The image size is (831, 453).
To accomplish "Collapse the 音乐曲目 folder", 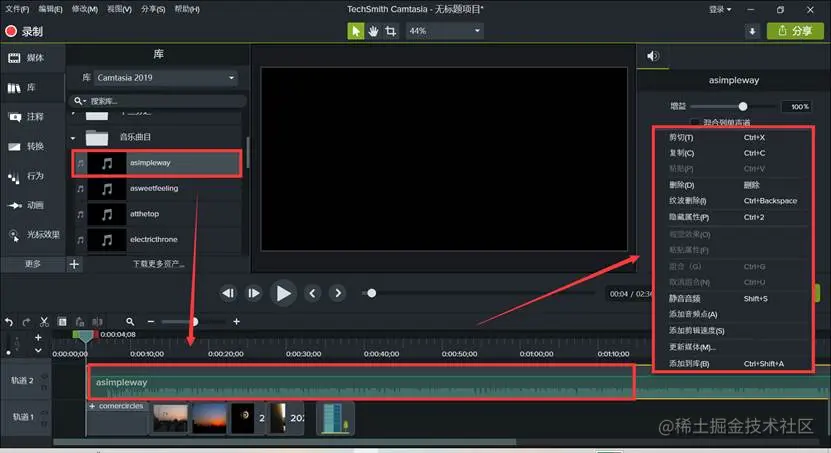I will click(73, 138).
